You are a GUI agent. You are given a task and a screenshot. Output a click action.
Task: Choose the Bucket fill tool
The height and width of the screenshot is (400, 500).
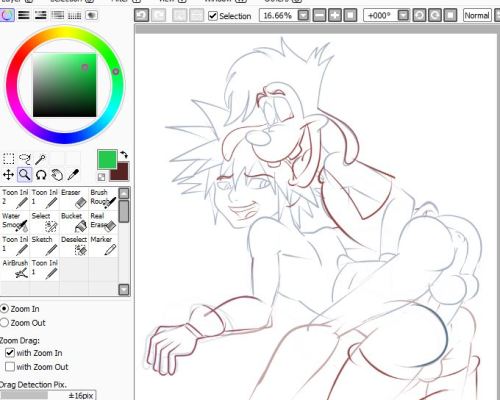coord(74,222)
